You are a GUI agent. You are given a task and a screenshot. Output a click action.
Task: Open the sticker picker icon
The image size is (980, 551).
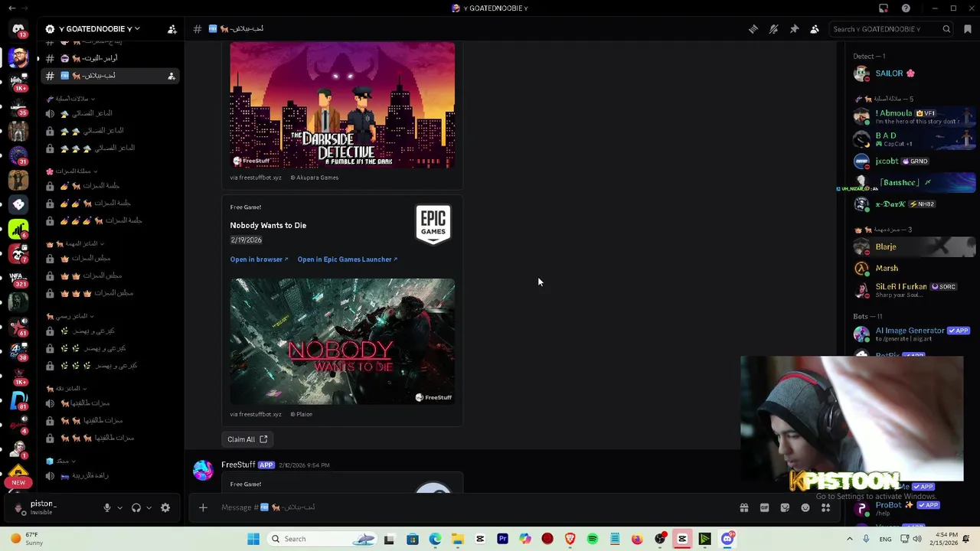coord(785,507)
